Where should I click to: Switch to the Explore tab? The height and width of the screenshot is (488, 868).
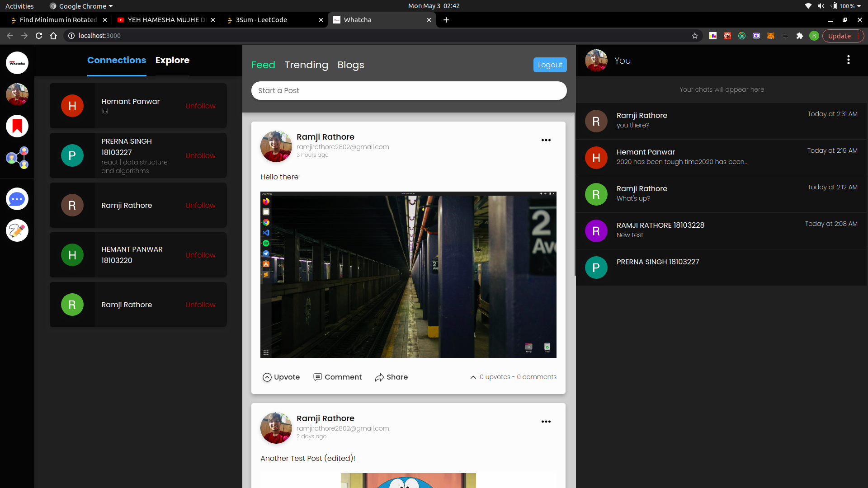172,60
